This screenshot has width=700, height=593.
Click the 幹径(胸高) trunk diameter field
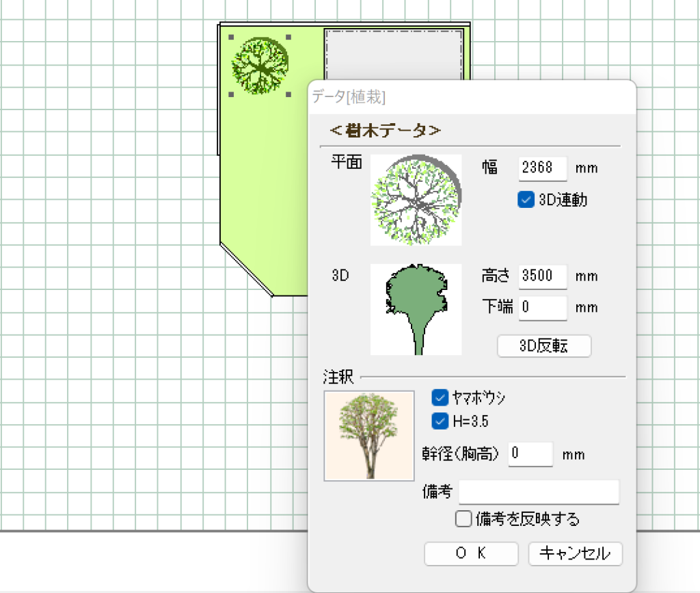tap(530, 453)
